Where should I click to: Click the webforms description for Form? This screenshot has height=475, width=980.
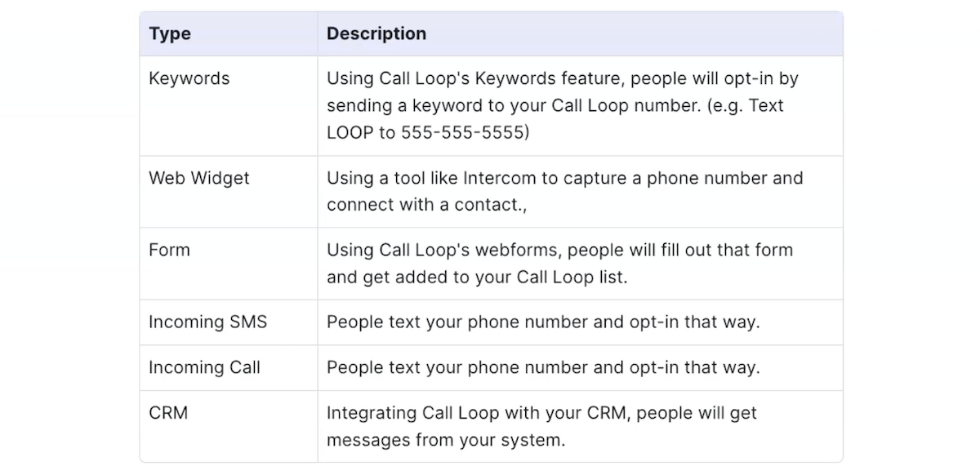coord(560,263)
